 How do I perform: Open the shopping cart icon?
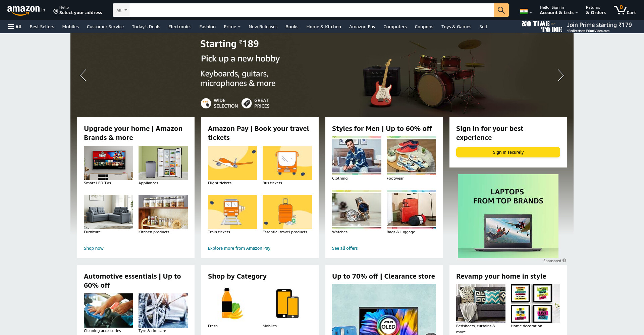625,10
